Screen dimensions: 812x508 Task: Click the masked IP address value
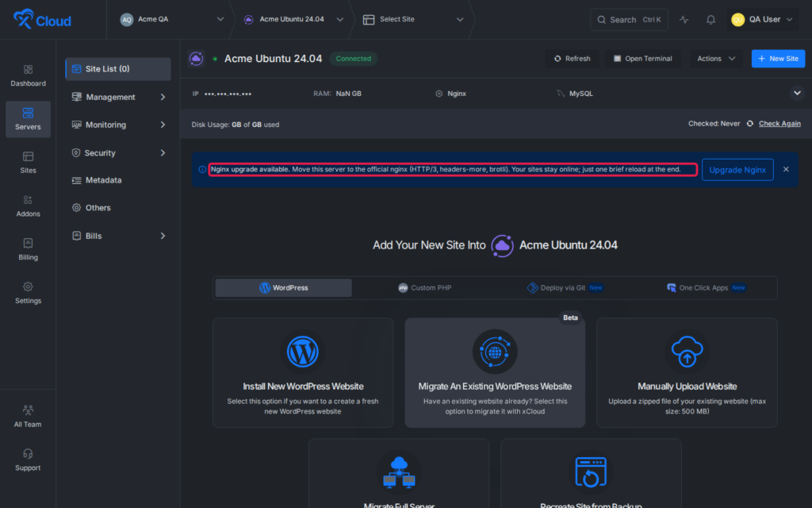tap(228, 94)
